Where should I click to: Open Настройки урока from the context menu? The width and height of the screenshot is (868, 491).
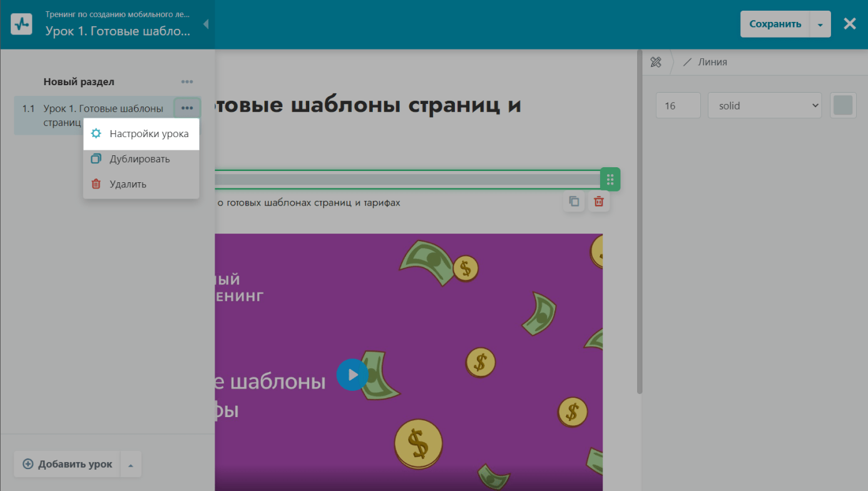[141, 134]
